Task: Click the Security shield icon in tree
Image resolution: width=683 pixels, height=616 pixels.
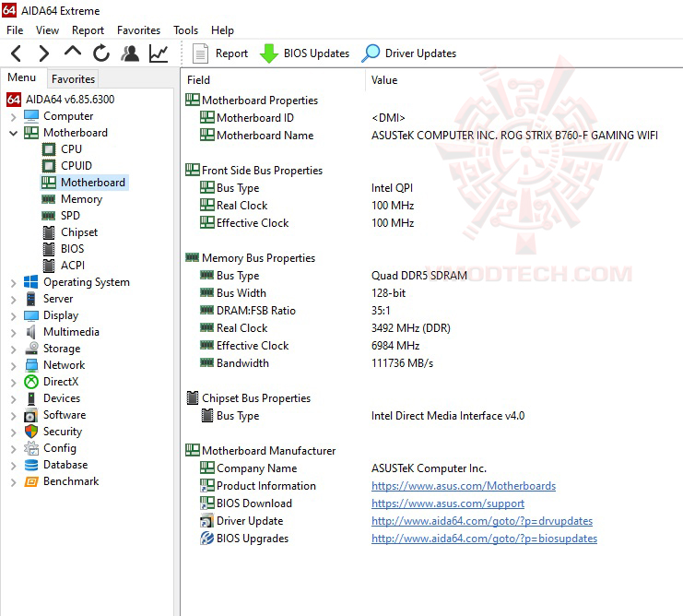Action: [31, 432]
